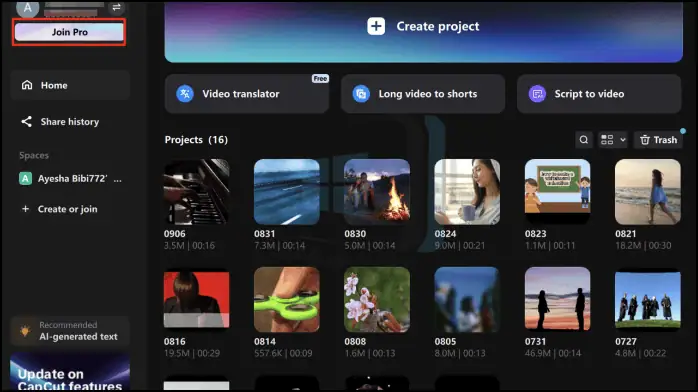
Task: Open project 0906 piano thumbnail
Action: pyautogui.click(x=197, y=192)
